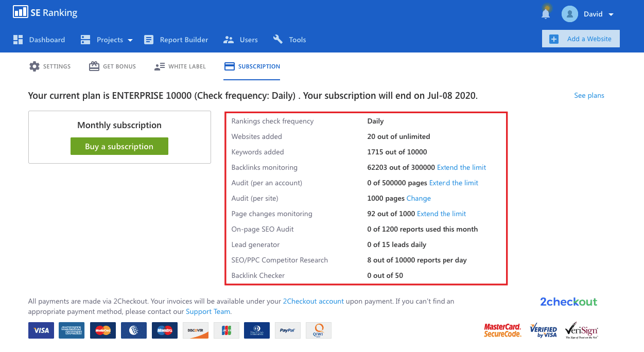Image resolution: width=644 pixels, height=352 pixels.
Task: Open Report Builder in the navigation
Action: point(184,40)
